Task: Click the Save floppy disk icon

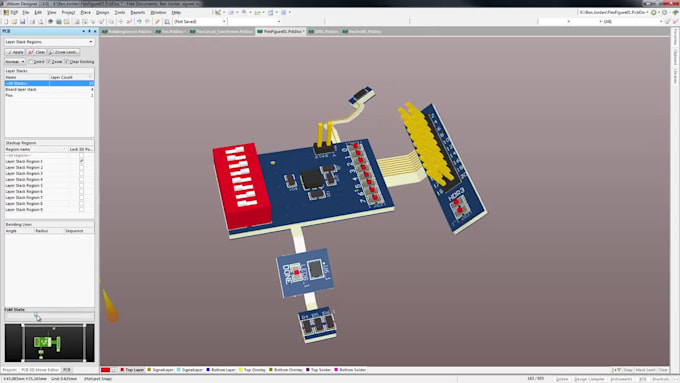Action: click(x=23, y=21)
